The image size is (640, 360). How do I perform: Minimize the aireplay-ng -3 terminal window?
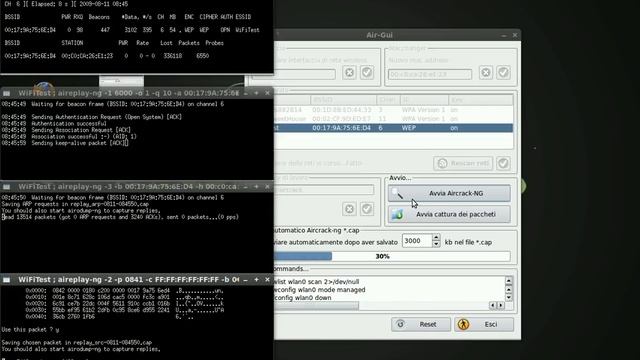[246, 187]
